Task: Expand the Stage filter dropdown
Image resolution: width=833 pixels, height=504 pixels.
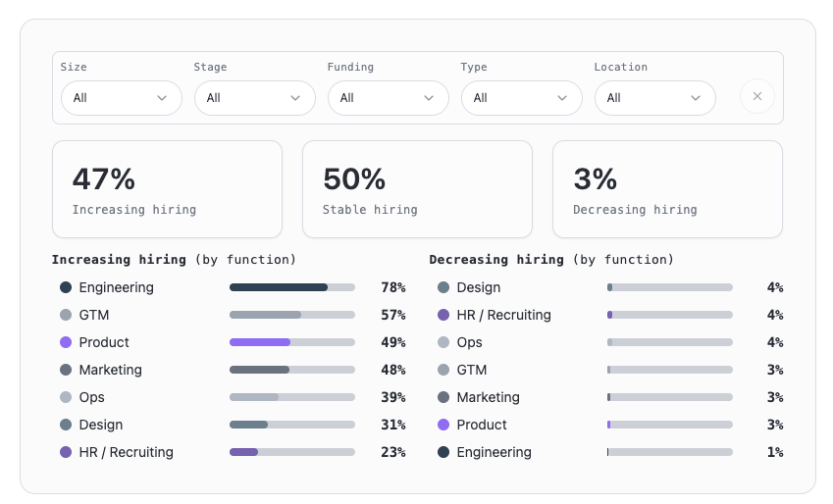Action: point(254,98)
